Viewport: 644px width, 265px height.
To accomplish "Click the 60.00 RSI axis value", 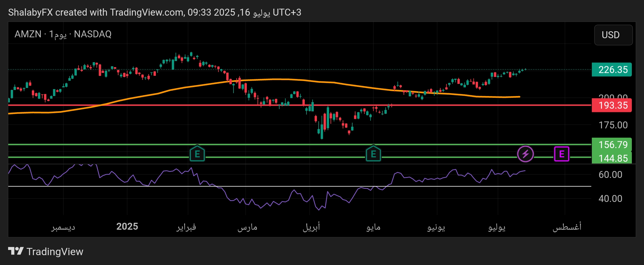I will pos(610,174).
